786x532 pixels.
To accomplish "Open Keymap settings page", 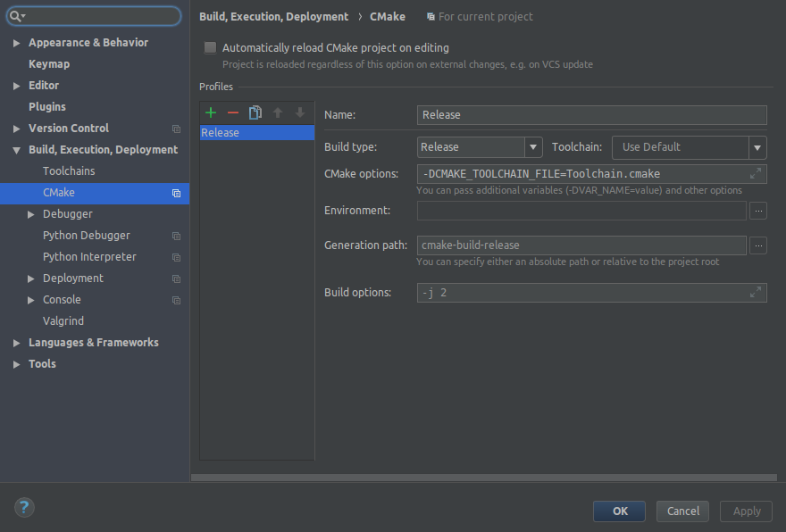I will [x=49, y=64].
